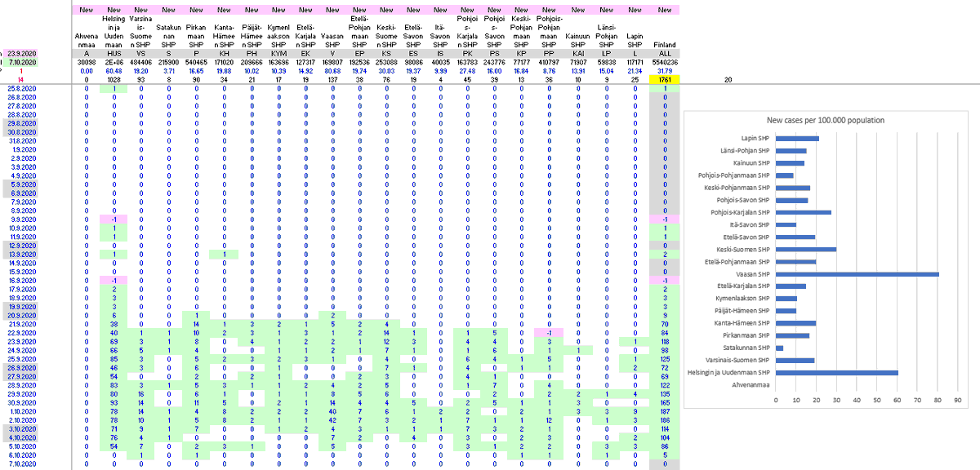Viewport: 980px width, 470px height.
Task: Select the HUS code cell
Action: pos(114,53)
